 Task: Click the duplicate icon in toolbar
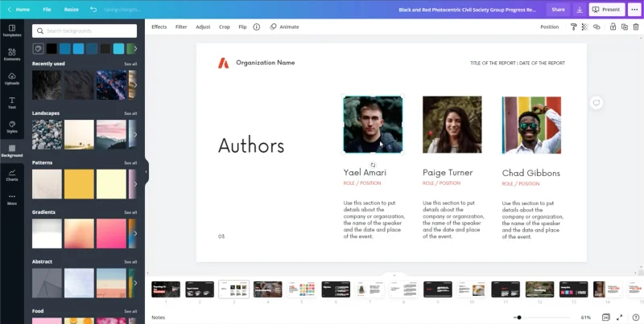(x=625, y=27)
